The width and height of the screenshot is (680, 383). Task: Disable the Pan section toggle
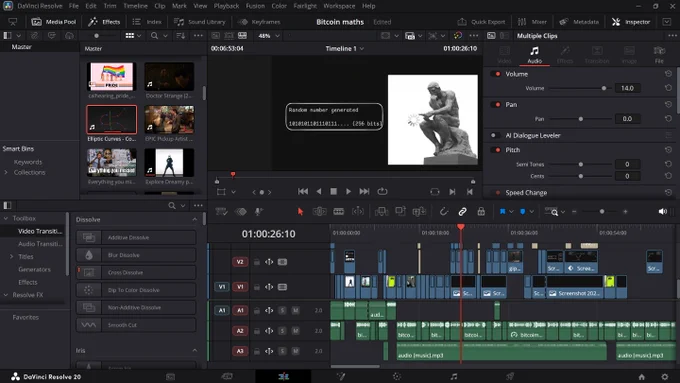pyautogui.click(x=497, y=105)
